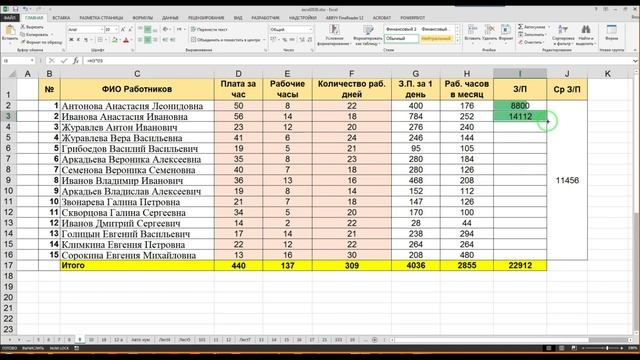Viewport: 640px width, 360px height.
Task: Select the Format Painter (Формат по образцу)
Action: pyautogui.click(x=42, y=42)
